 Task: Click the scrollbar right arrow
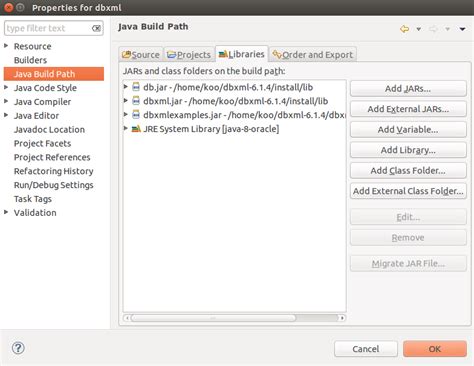coord(342,318)
